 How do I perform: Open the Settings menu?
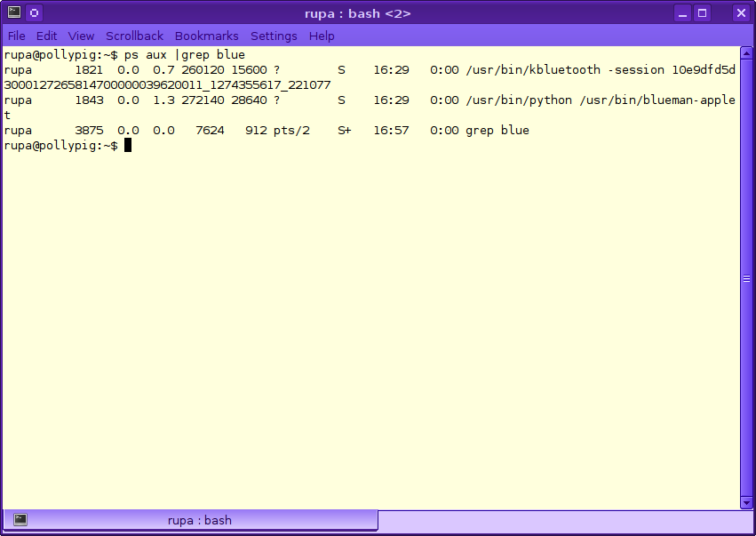[274, 36]
